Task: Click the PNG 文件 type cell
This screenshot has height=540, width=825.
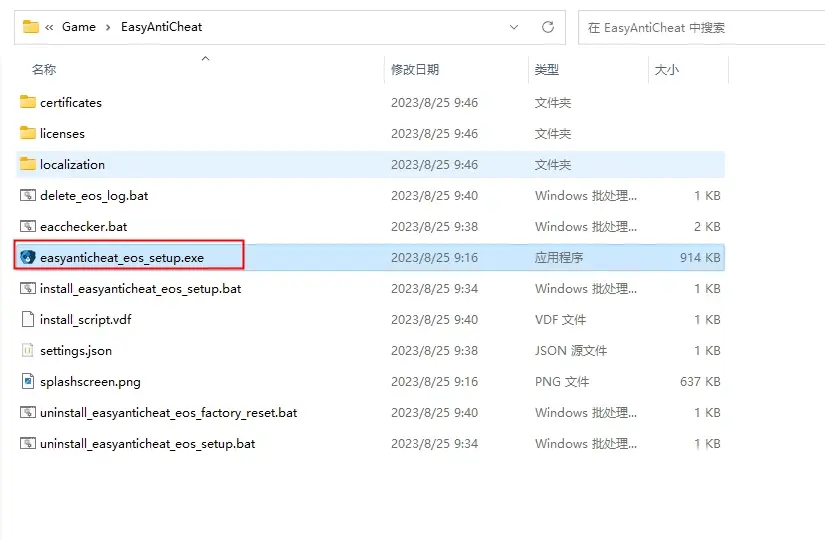Action: [x=562, y=382]
